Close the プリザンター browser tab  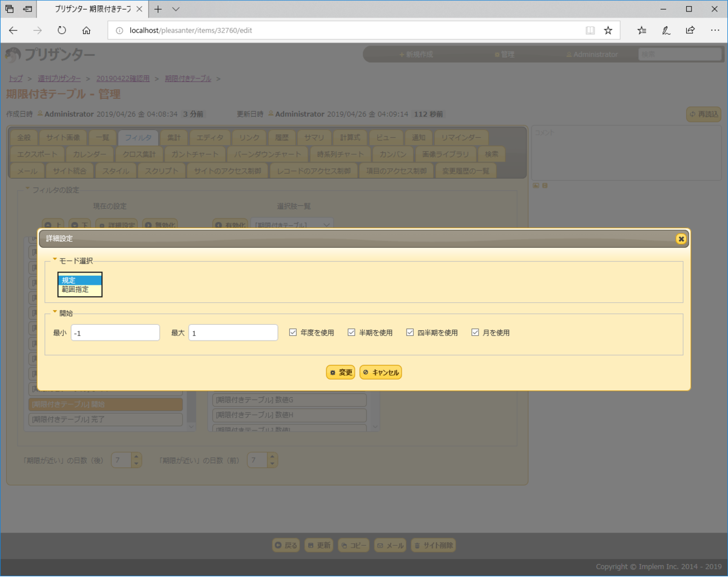point(138,9)
